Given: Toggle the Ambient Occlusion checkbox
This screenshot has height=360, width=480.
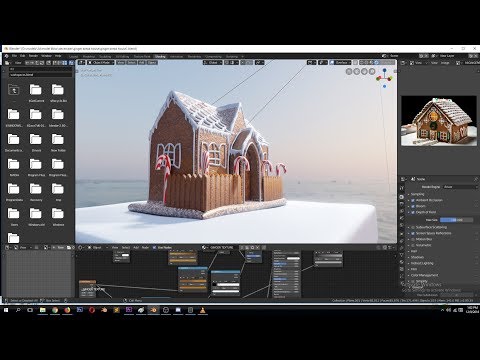Looking at the screenshot, I should tap(413, 200).
